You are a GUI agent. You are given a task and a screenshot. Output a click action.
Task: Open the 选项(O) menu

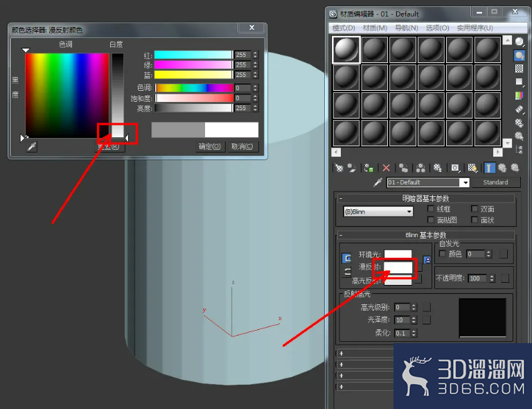tap(437, 28)
